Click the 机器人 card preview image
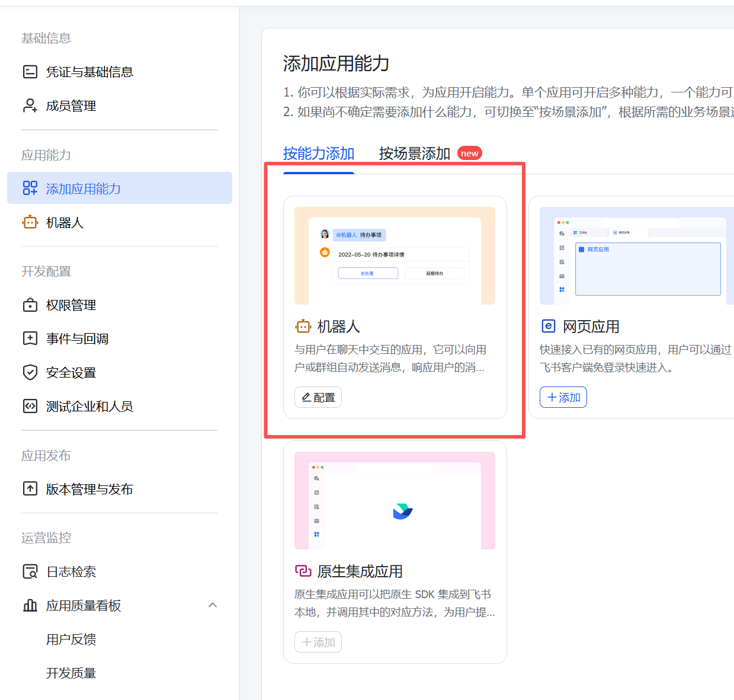This screenshot has height=700, width=734. pos(395,255)
